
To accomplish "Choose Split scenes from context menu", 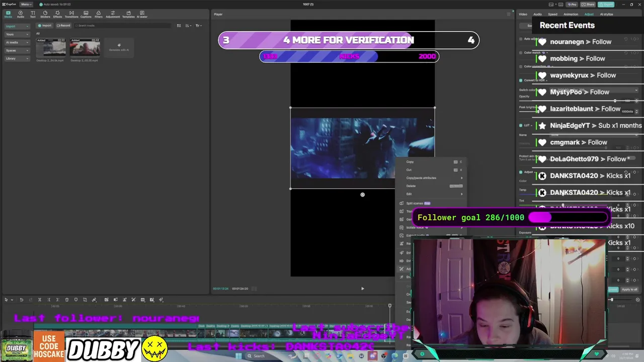I will pos(432,203).
